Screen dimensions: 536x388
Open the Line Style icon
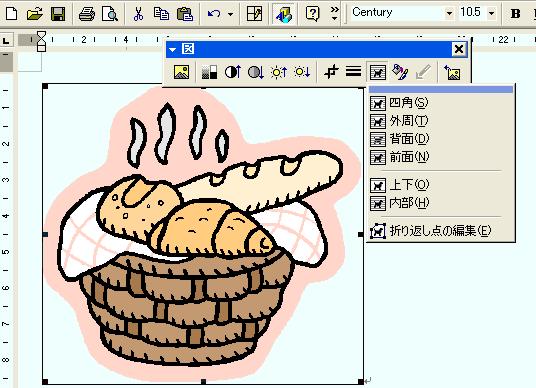click(x=353, y=72)
